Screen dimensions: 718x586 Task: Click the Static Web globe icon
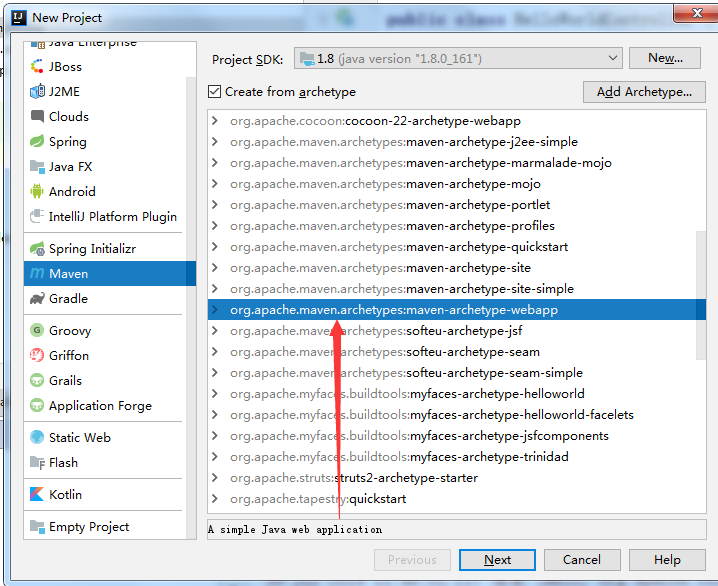pyautogui.click(x=37, y=437)
